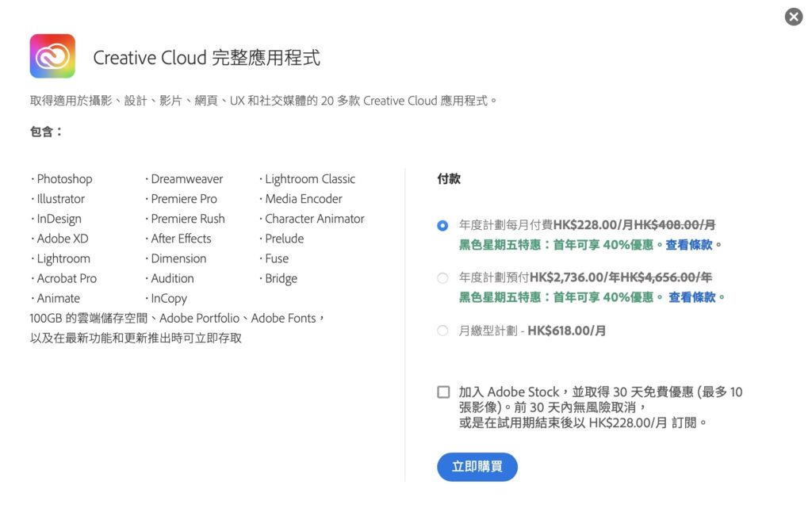Screen dimensions: 812x520
Task: Click Adobe XD in the apps list
Action: click(63, 239)
